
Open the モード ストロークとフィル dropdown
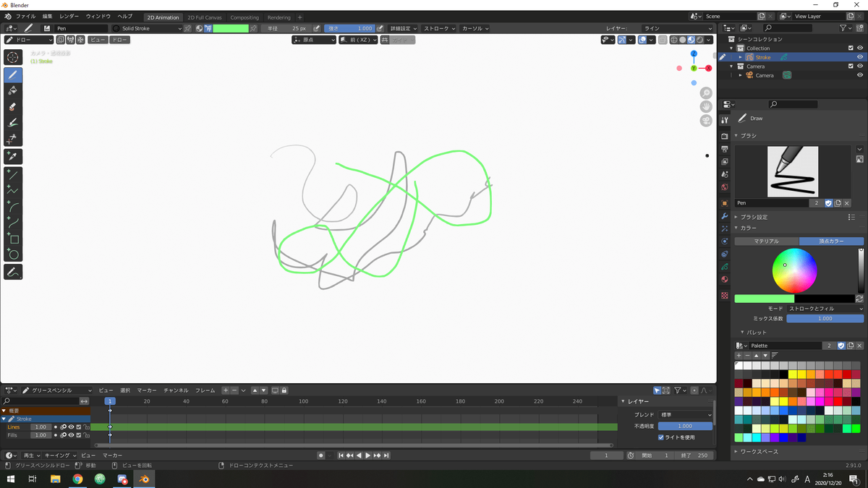click(x=825, y=309)
